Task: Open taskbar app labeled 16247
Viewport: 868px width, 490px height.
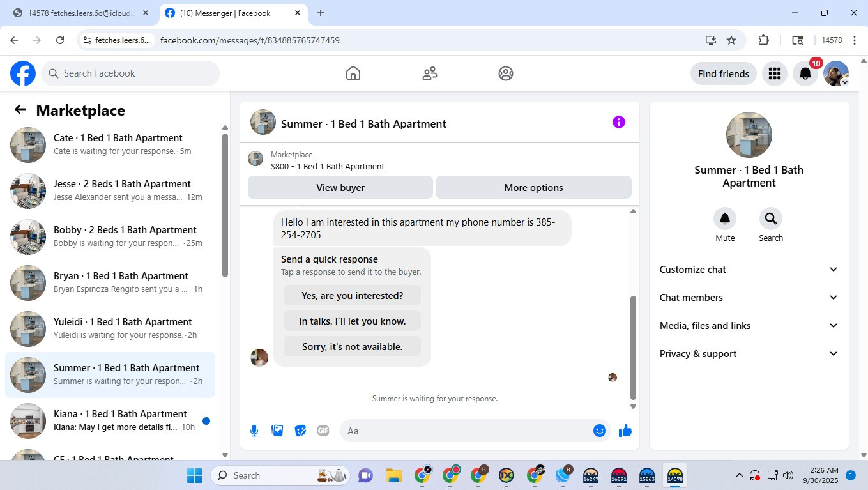Action: pos(591,475)
